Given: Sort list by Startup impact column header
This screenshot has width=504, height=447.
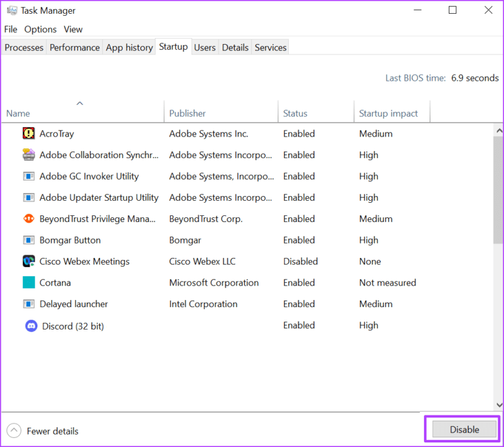Looking at the screenshot, I should coord(392,112).
